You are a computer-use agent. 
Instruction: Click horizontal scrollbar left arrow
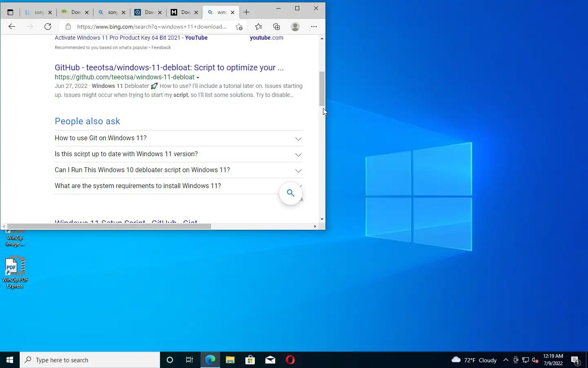[4, 226]
